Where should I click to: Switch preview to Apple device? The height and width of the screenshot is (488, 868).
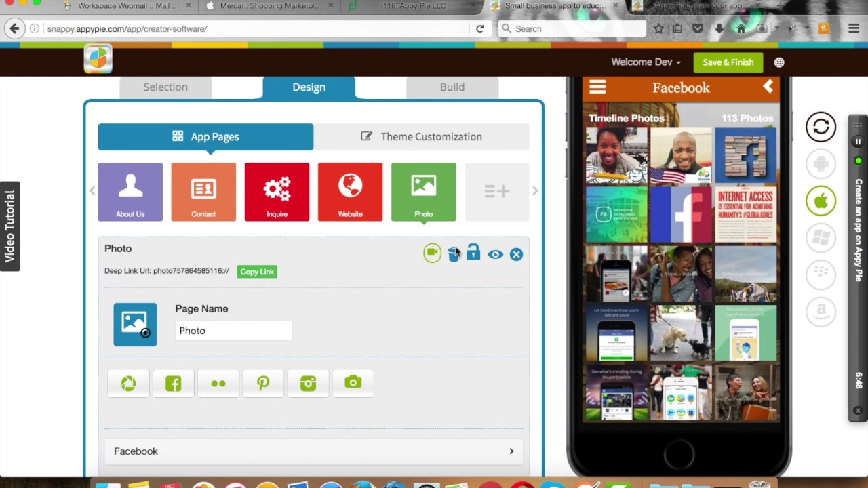821,201
